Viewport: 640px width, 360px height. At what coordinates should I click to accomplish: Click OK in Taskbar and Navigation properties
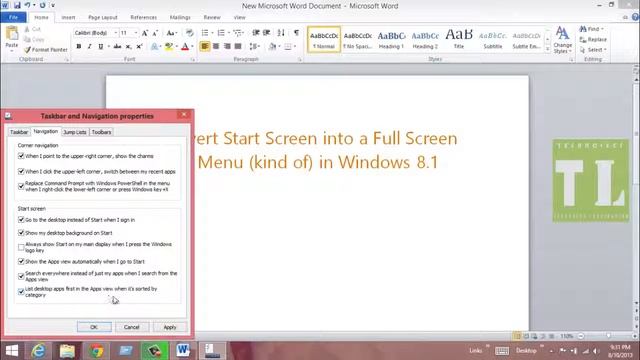tap(94, 327)
